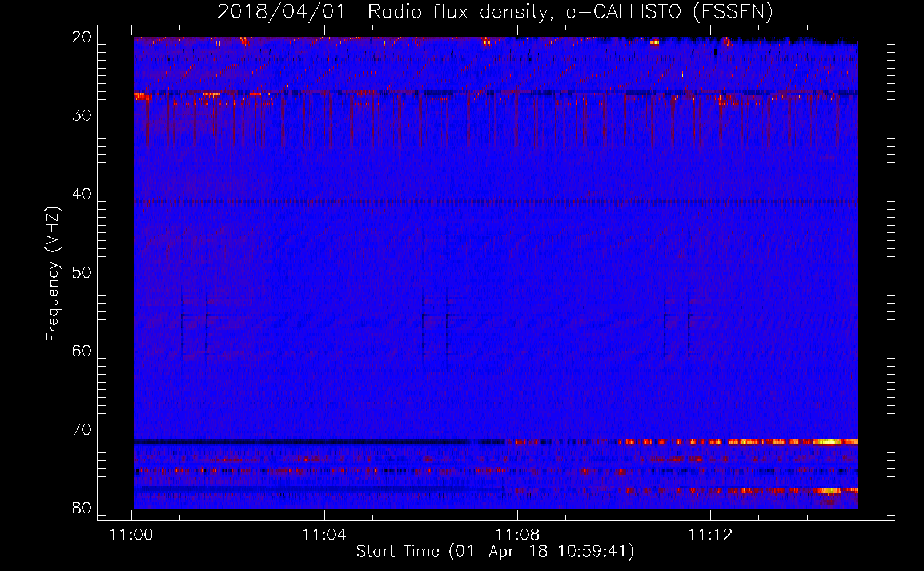Click the 20 frequency tick label
Screen dimensions: 924x571
click(x=82, y=37)
